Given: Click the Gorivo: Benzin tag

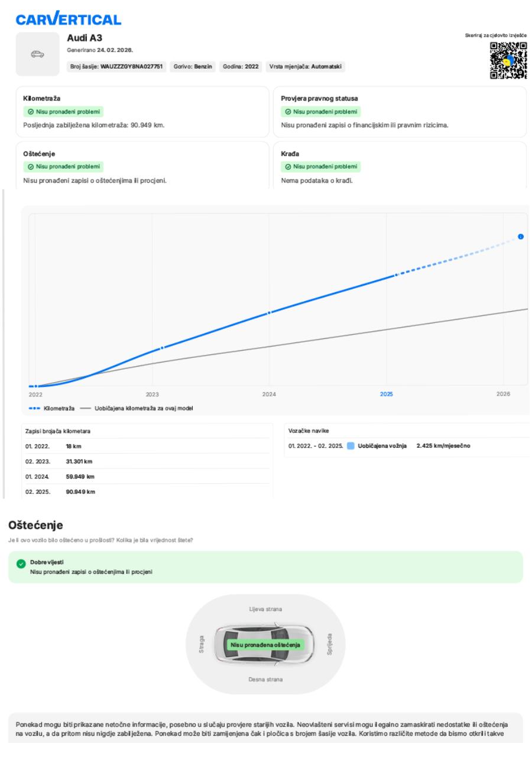Looking at the screenshot, I should point(193,67).
